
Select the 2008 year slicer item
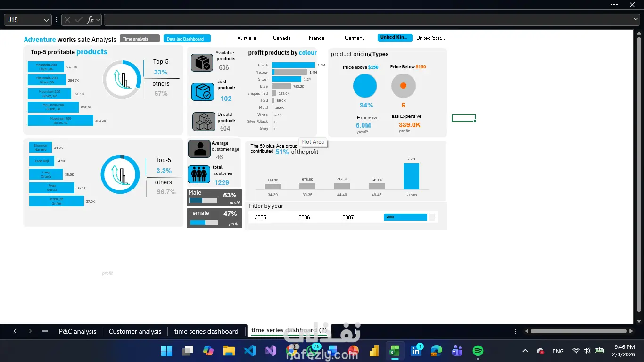(405, 217)
